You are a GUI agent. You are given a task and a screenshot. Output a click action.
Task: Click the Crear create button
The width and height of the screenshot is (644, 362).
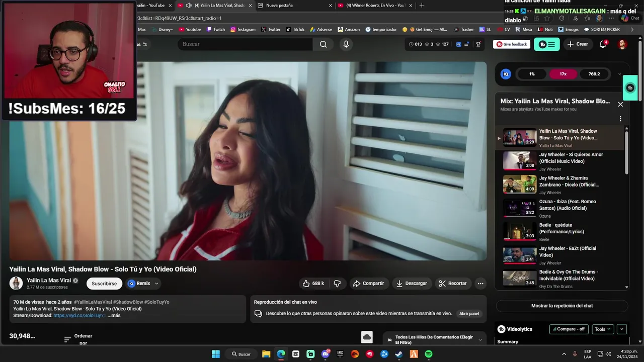[578, 44]
